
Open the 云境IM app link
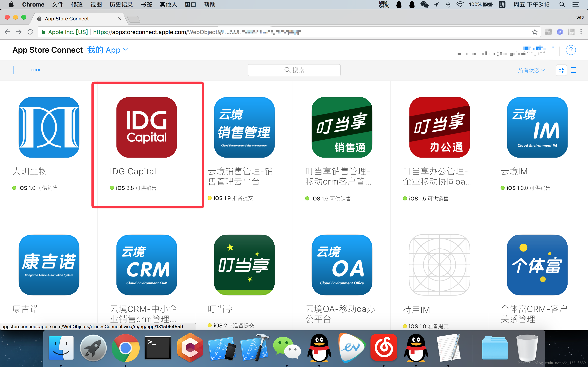514,171
